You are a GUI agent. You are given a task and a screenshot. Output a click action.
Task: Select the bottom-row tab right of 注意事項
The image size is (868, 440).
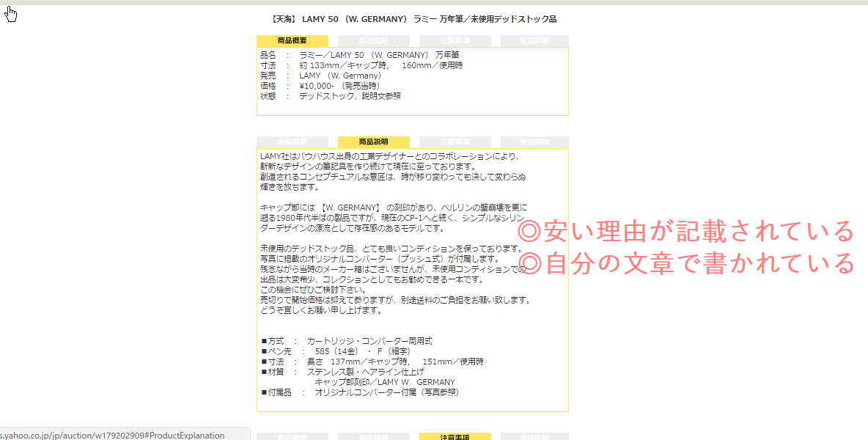click(x=534, y=436)
